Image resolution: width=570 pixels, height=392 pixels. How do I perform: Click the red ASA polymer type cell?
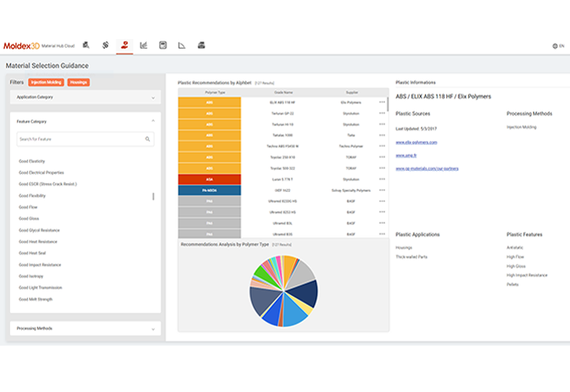point(209,179)
